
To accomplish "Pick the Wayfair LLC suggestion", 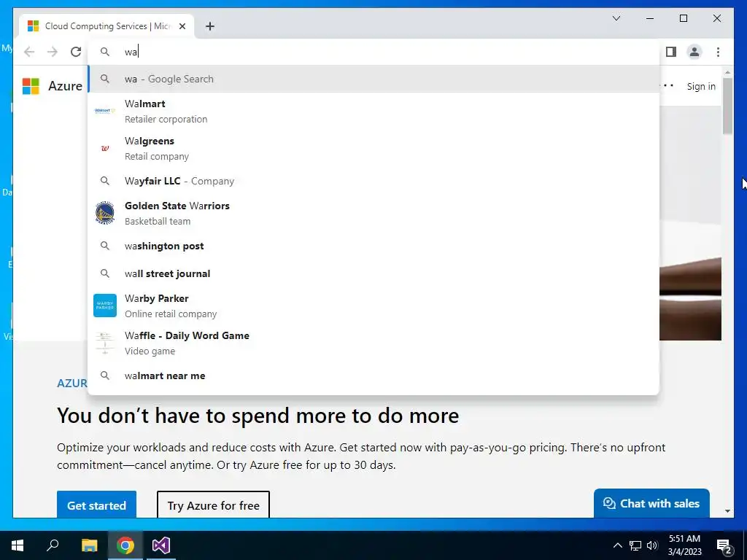I will pos(373,181).
